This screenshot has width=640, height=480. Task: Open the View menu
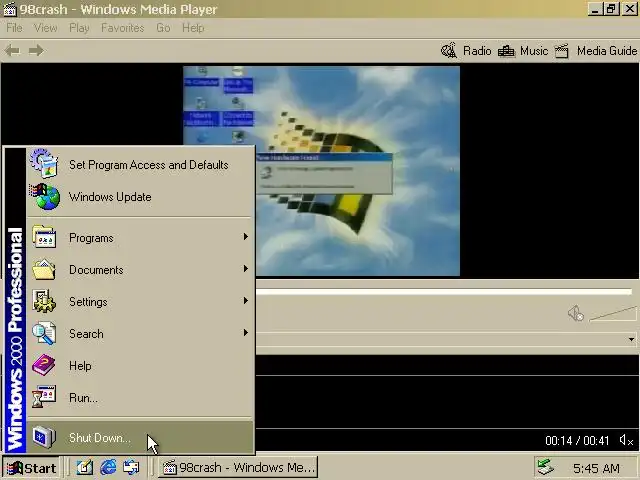pyautogui.click(x=45, y=28)
